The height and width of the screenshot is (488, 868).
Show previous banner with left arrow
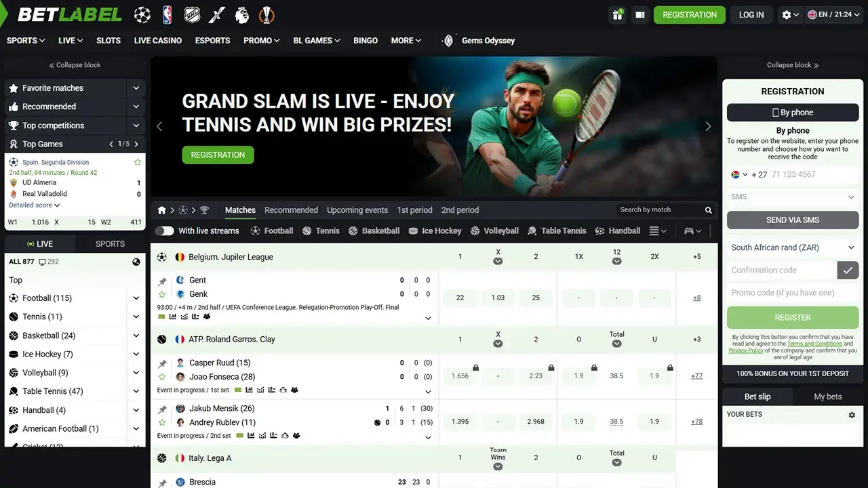tap(159, 126)
